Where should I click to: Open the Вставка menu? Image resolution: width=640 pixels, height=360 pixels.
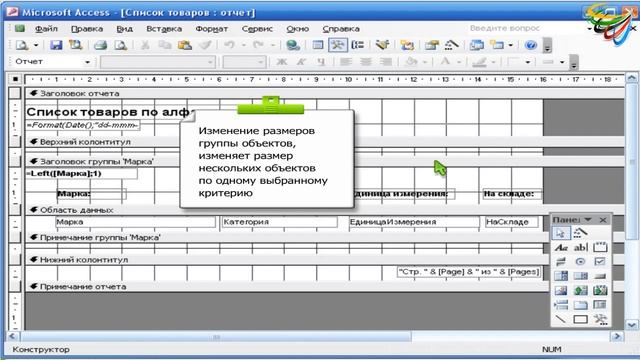pyautogui.click(x=164, y=29)
